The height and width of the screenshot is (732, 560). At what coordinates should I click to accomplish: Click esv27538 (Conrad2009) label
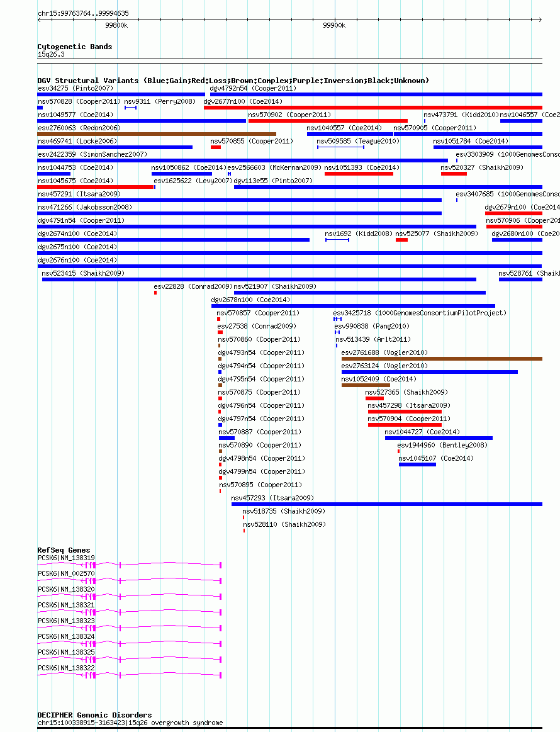coord(257,326)
